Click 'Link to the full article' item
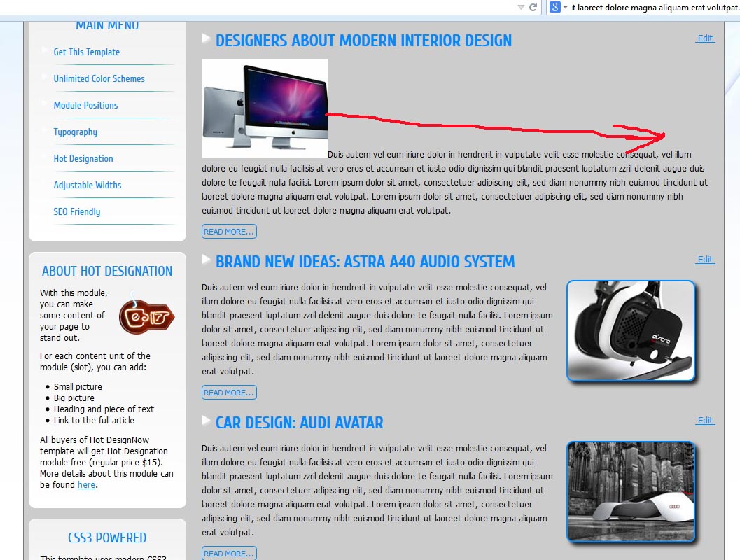Viewport: 740px width, 560px height. point(94,421)
